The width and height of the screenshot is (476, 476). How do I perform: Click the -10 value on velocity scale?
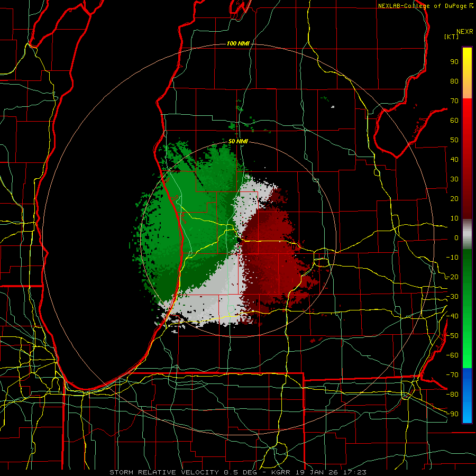(452, 258)
